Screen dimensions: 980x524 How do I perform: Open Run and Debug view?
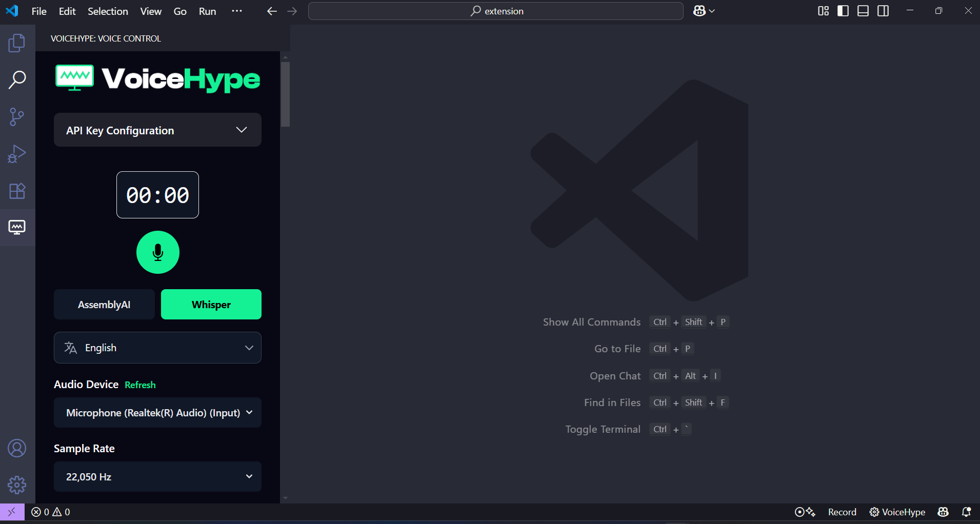point(17,154)
